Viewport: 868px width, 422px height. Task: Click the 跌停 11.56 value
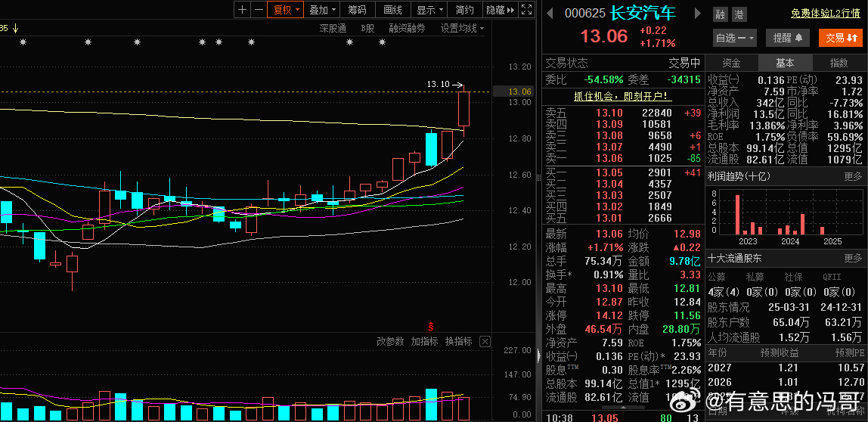[x=687, y=315]
